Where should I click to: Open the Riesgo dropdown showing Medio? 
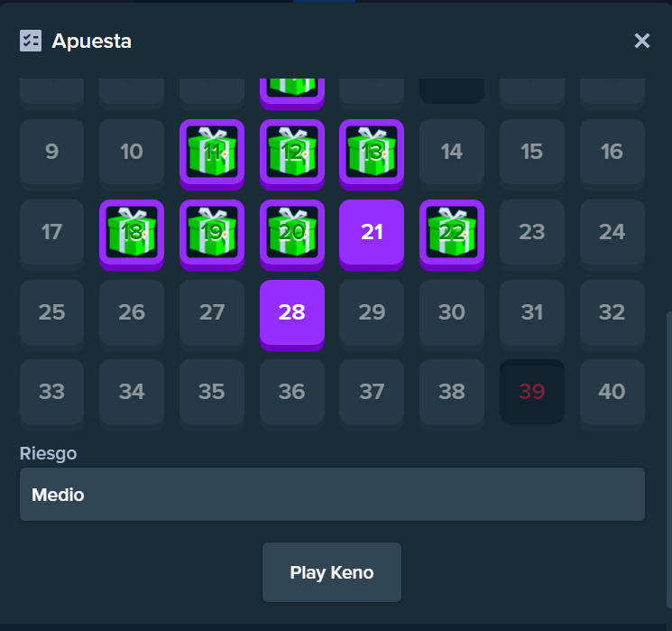[x=332, y=494]
